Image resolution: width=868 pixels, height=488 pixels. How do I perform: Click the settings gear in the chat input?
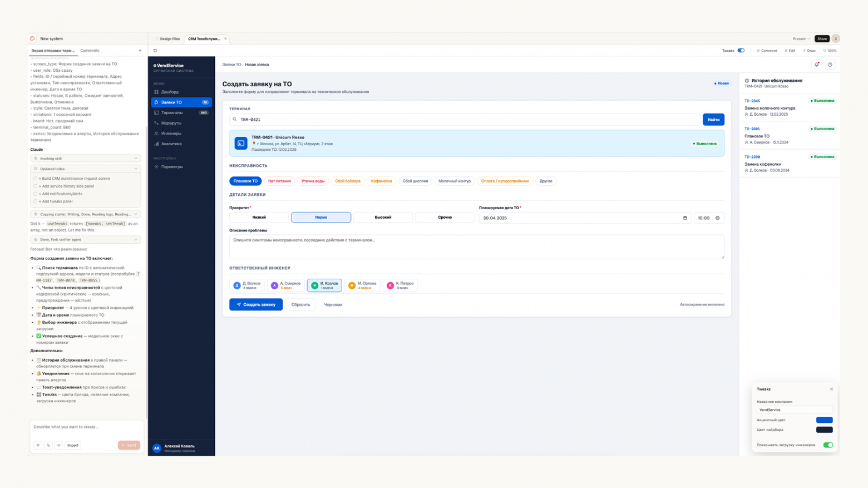tap(38, 445)
